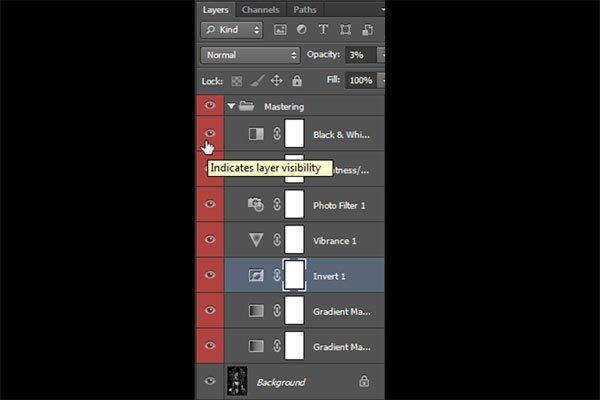This screenshot has height=400, width=600.
Task: Filter for smart objects icon
Action: [x=367, y=29]
